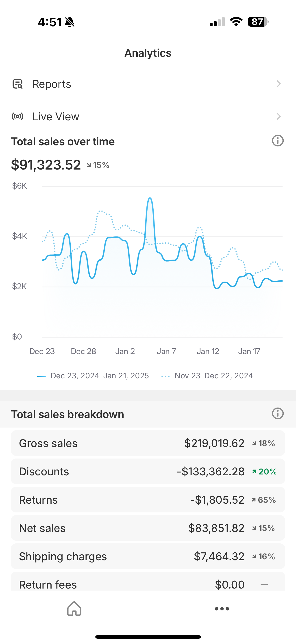The width and height of the screenshot is (296, 644).
Task: Tap the highest sales peak on chart
Action: pyautogui.click(x=150, y=198)
